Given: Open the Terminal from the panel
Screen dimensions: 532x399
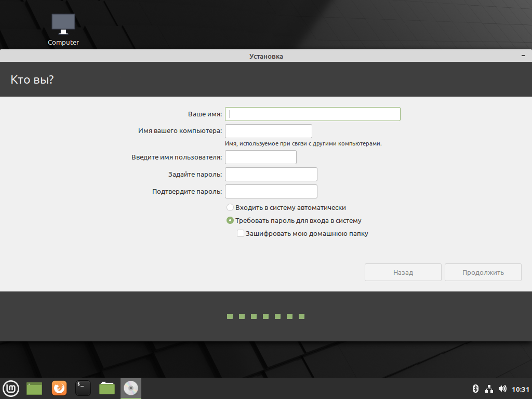Looking at the screenshot, I should point(83,389).
